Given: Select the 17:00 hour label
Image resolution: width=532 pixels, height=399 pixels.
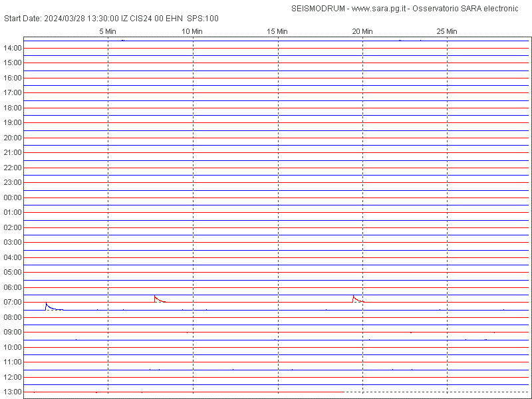Looking at the screenshot, I should (13, 92).
